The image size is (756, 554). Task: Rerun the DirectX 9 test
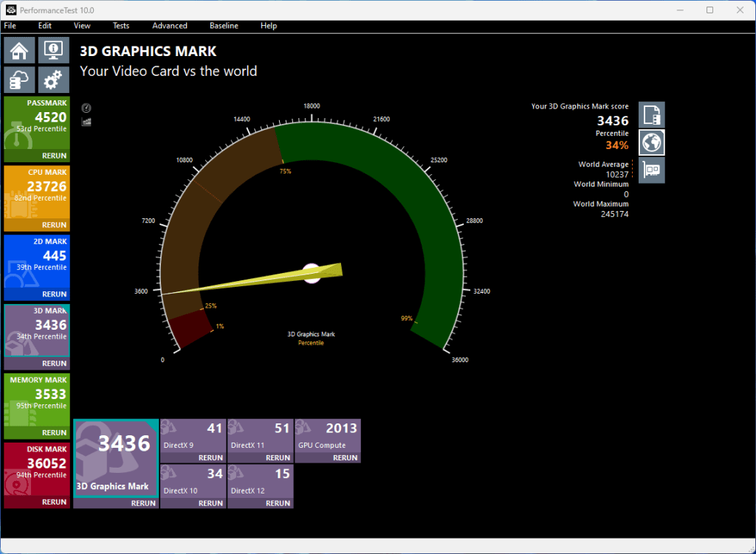210,458
